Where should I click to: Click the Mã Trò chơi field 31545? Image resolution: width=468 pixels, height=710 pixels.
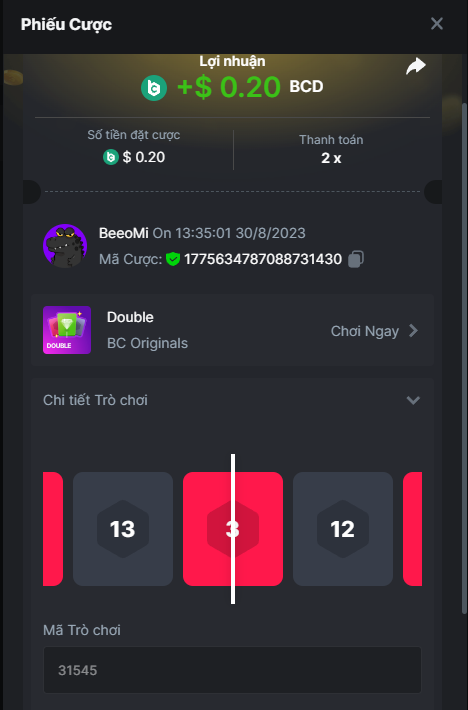click(232, 670)
